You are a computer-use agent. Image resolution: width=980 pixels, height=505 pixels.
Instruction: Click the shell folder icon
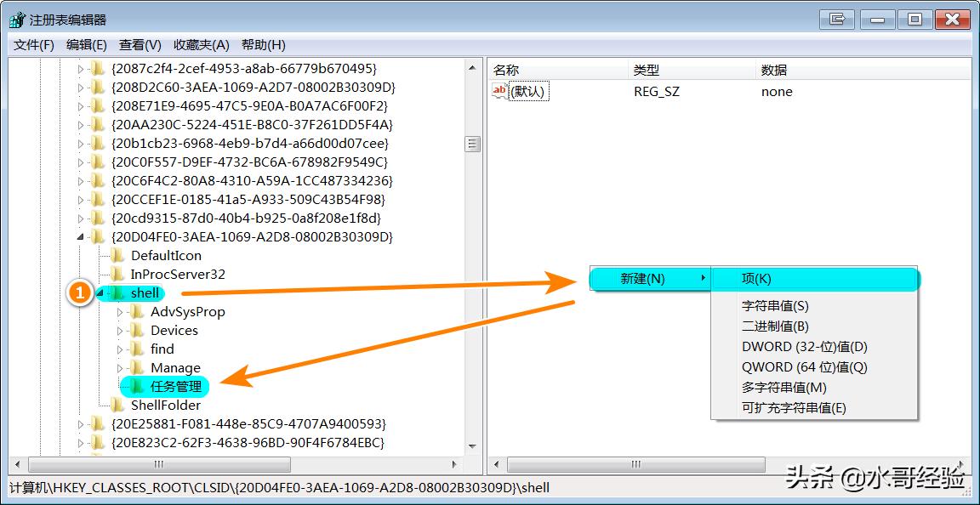click(117, 293)
